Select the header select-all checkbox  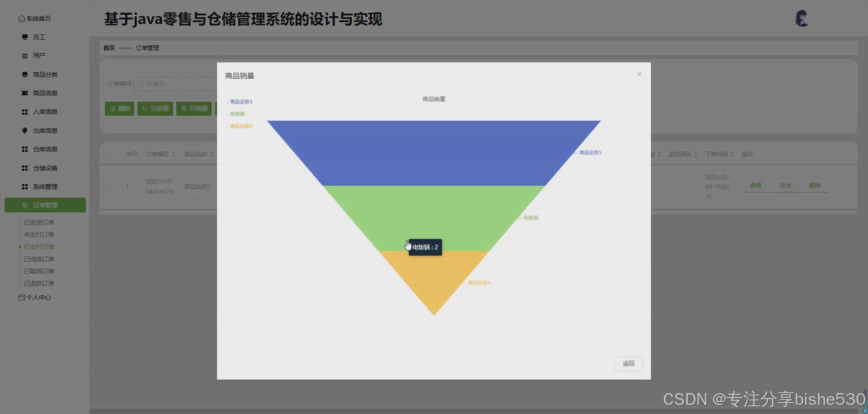pyautogui.click(x=108, y=154)
